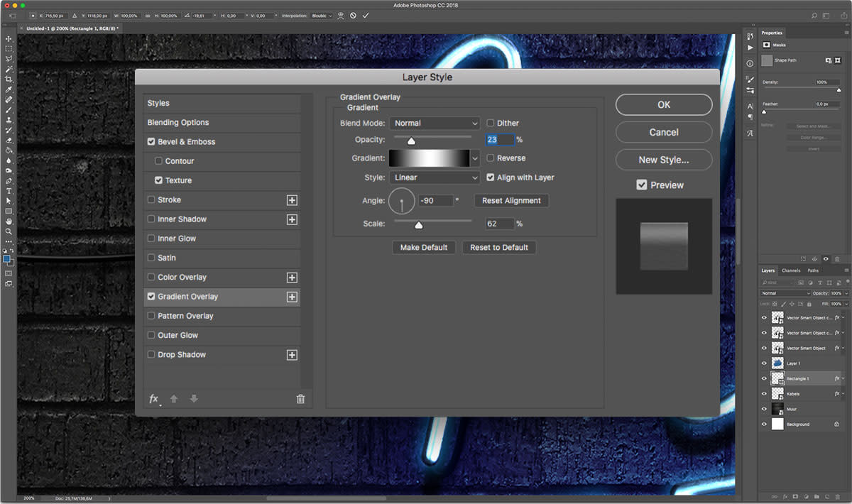Select the Hand tool in the toolbox
This screenshot has width=852, height=504.
[x=9, y=221]
